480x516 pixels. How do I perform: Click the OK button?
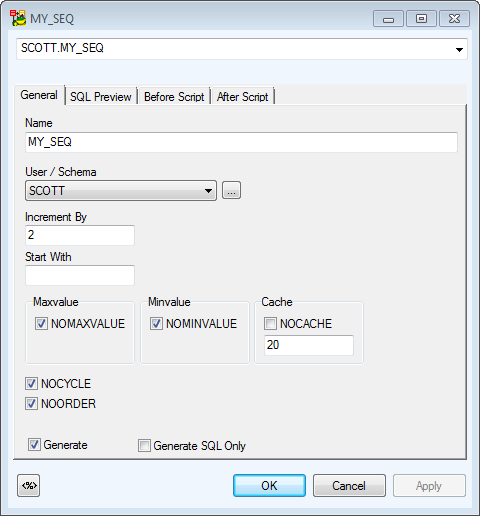tap(269, 486)
